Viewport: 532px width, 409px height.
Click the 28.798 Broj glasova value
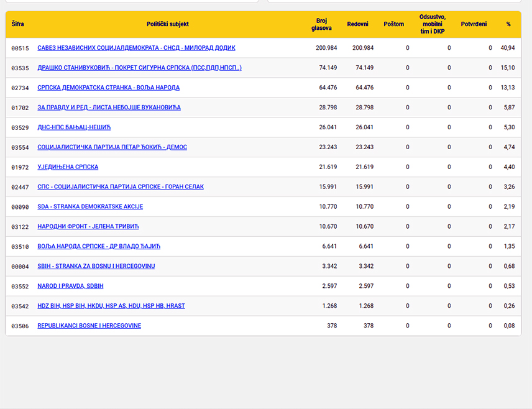coord(328,108)
